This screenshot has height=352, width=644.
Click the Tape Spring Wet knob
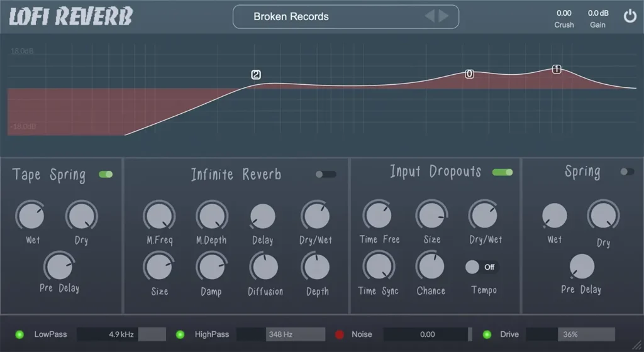point(31,216)
